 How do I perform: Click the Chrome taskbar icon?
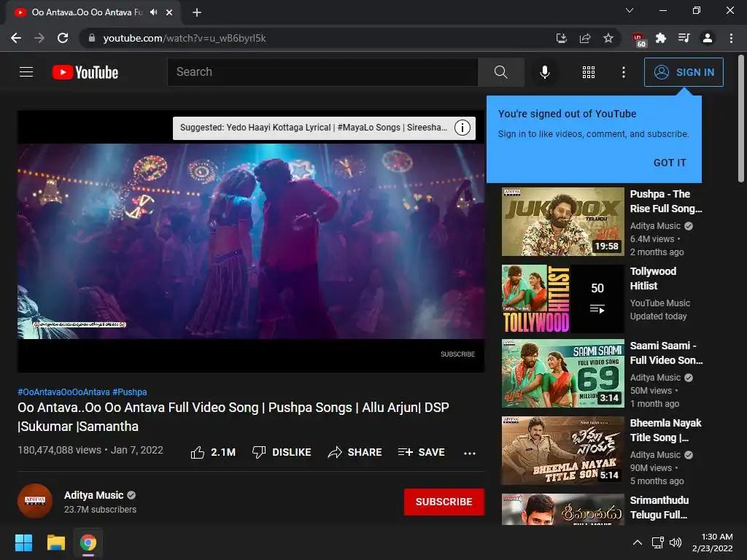88,542
